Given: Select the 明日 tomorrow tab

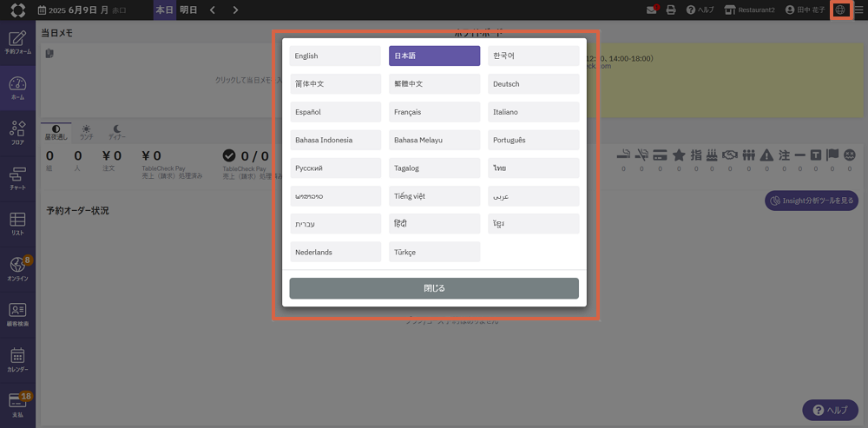Looking at the screenshot, I should click(188, 10).
